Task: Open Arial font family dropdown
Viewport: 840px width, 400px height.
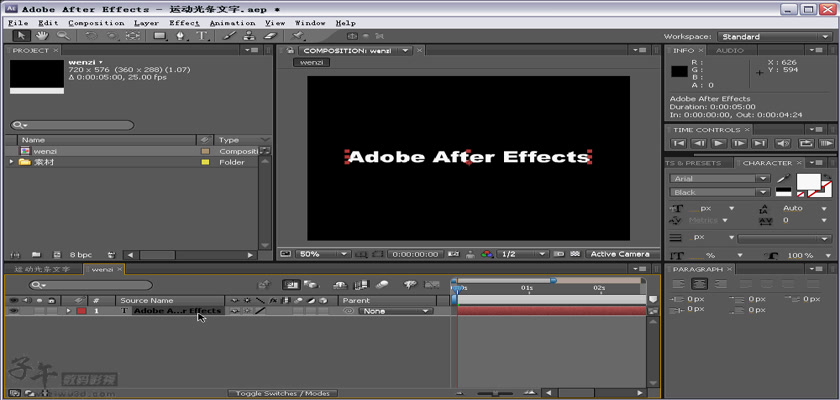Action: pyautogui.click(x=720, y=178)
